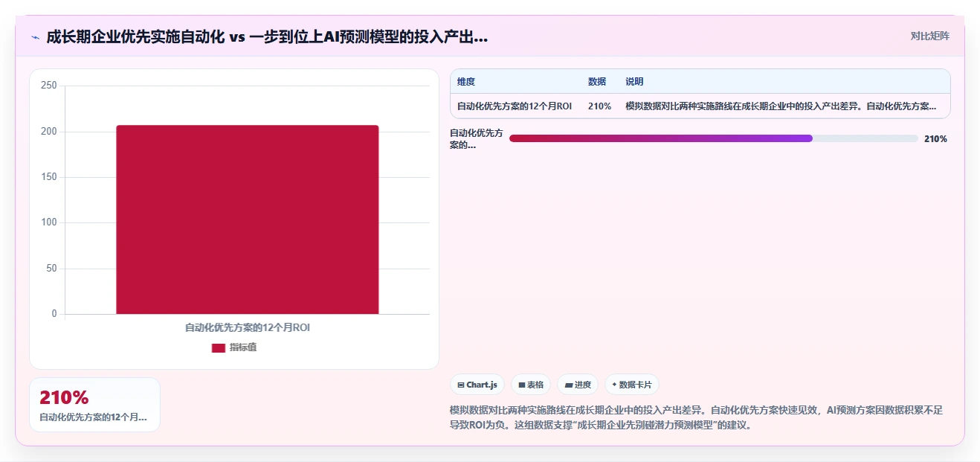Image resolution: width=980 pixels, height=462 pixels.
Task: Click the 200 y-axis tick label
Action: [49, 132]
